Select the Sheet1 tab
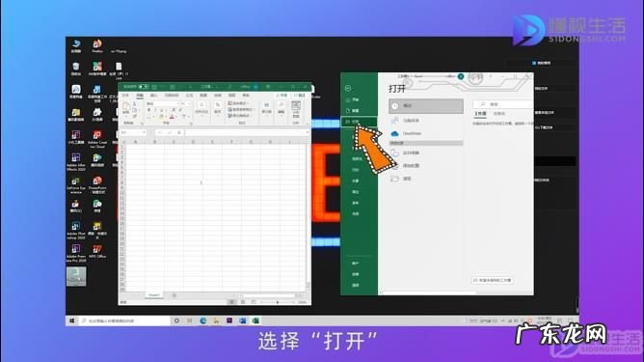Viewport: 644px width, 362px height. 154,295
